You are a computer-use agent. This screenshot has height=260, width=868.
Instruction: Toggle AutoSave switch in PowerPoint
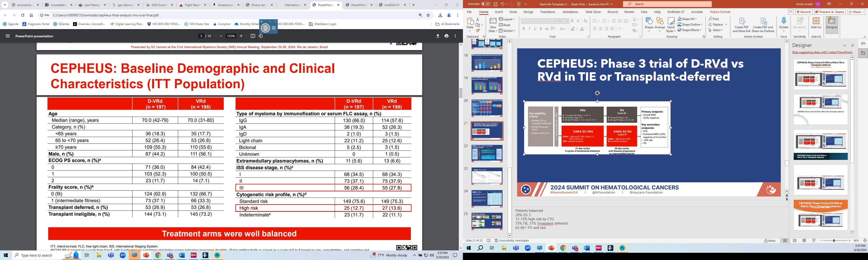(486, 4)
